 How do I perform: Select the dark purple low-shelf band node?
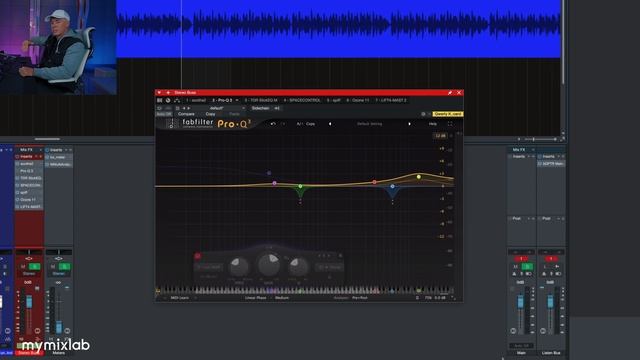(269, 173)
